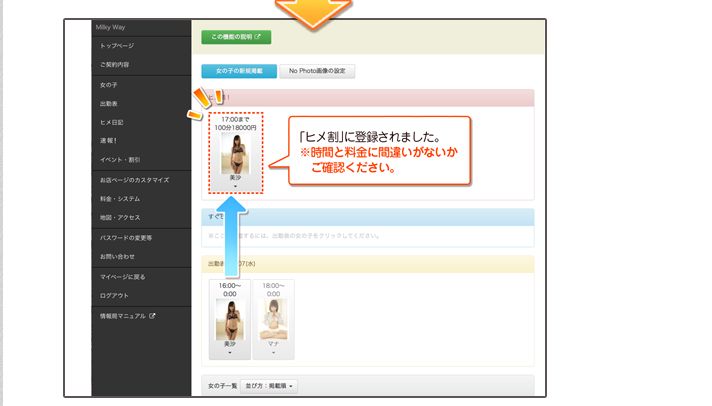Click ログアウト to log out
Screen dimensions: 712x406
coord(114,296)
